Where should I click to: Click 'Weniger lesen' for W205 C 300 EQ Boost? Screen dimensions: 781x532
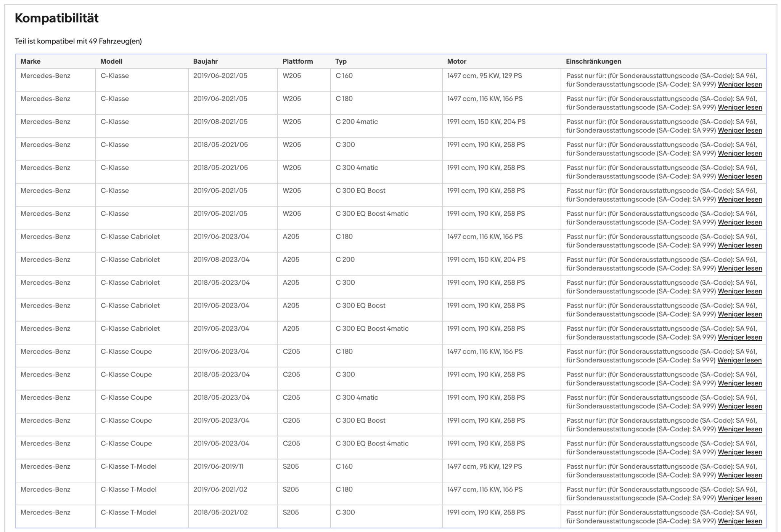[740, 199]
